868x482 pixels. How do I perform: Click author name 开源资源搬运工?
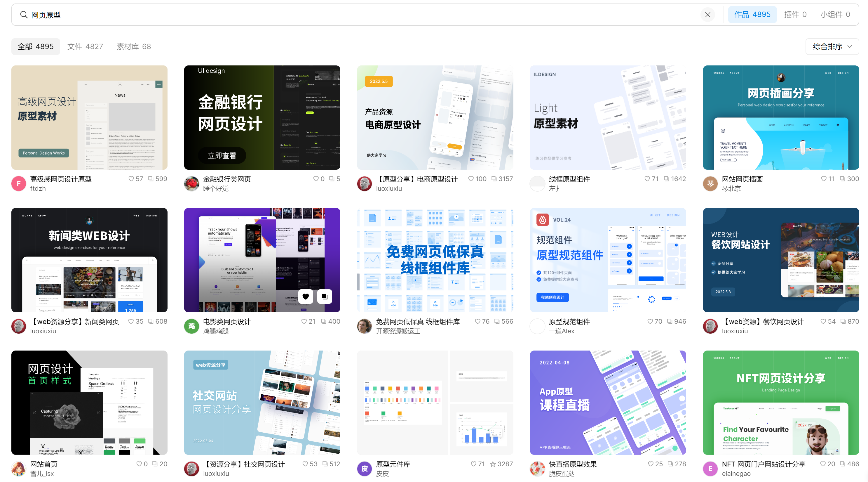398,331
